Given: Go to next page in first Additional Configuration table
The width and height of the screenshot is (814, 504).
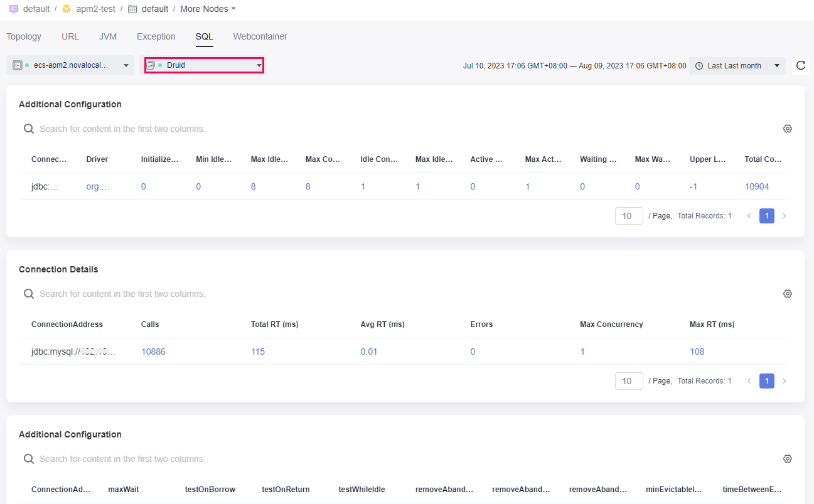Looking at the screenshot, I should tap(785, 216).
